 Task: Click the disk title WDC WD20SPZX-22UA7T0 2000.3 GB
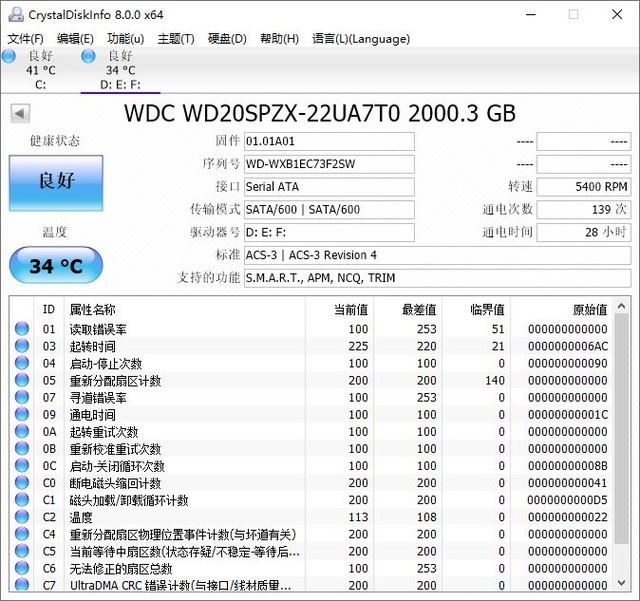(x=320, y=114)
